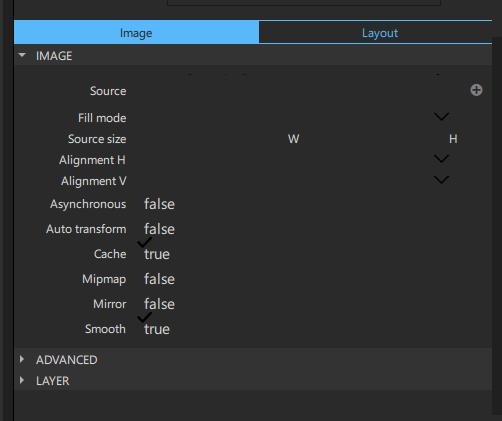
Task: Click the plus icon beside Source
Action: point(476,90)
